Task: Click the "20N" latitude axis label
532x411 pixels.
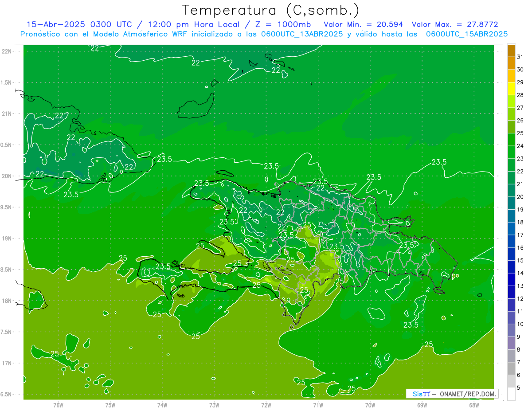Action: coord(7,176)
